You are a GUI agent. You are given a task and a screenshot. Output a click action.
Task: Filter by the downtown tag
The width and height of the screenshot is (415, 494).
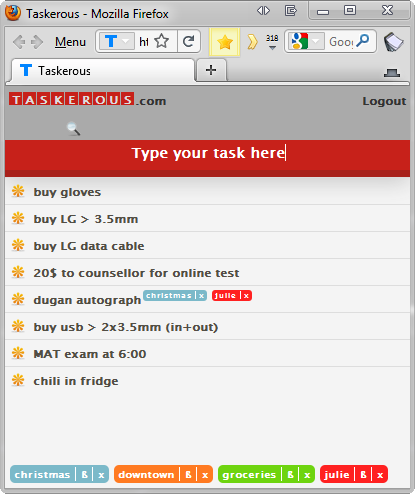(146, 475)
